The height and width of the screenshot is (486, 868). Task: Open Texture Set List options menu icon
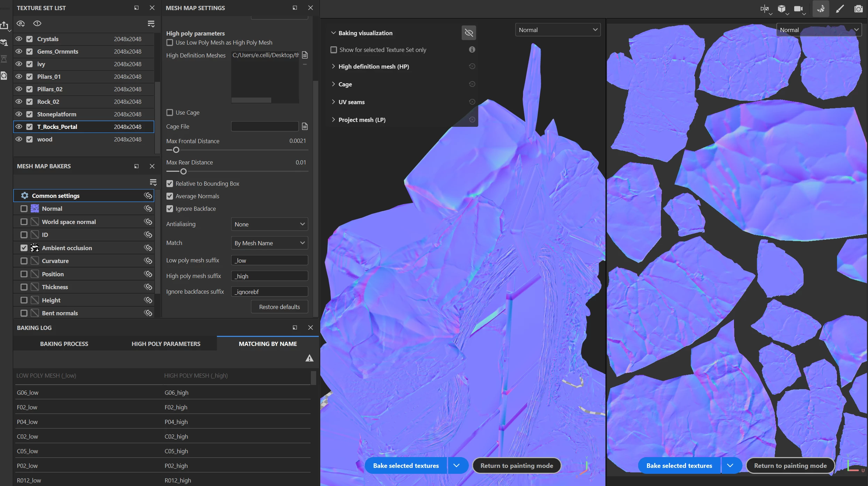click(151, 24)
